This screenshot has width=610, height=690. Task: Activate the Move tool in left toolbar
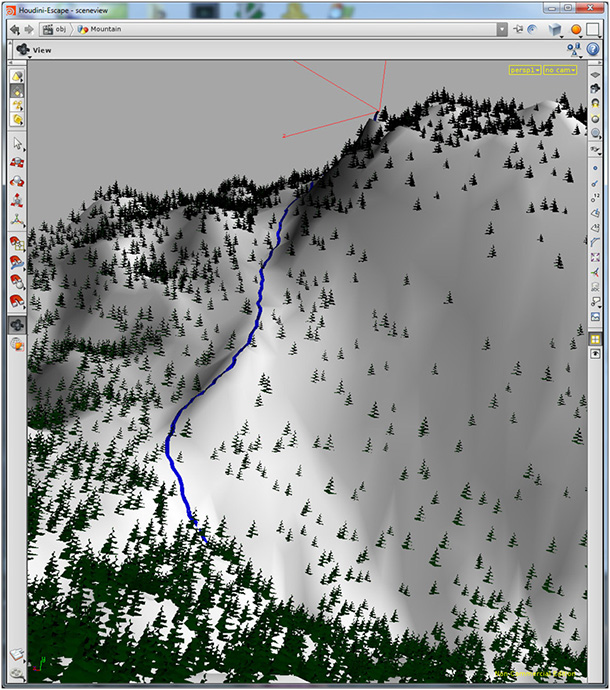coord(17,163)
